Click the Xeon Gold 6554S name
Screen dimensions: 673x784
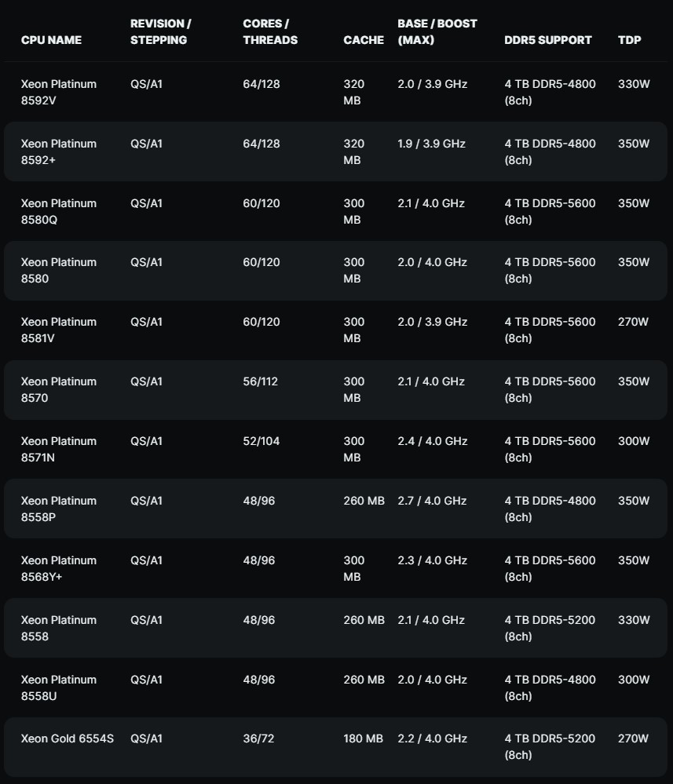coord(68,738)
